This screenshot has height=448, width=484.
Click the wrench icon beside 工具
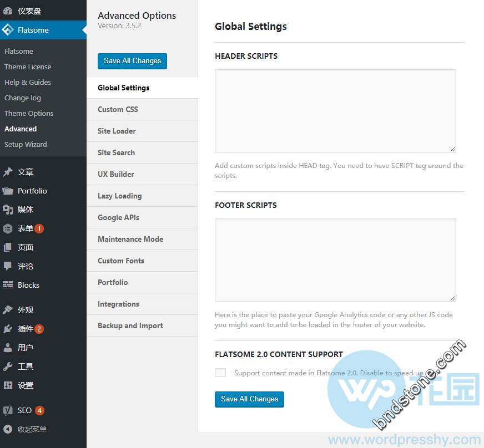click(x=8, y=366)
